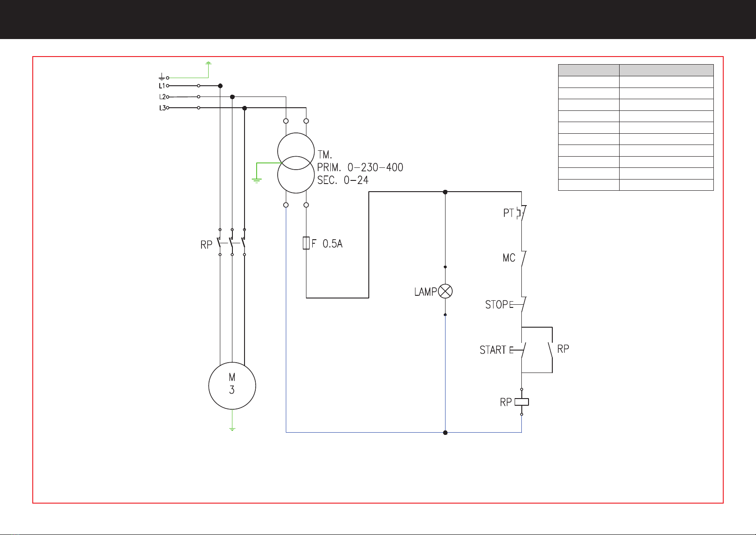The height and width of the screenshot is (535, 756).
Task: Click the RP three-pole main contacts above motor
Action: point(232,242)
